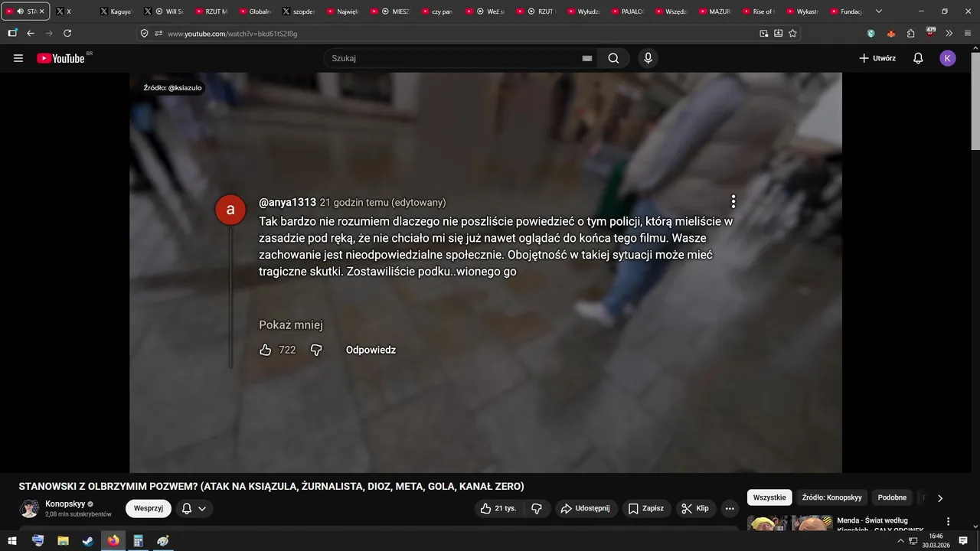
Task: Switch to the Kaguya browser tab
Action: point(116,11)
